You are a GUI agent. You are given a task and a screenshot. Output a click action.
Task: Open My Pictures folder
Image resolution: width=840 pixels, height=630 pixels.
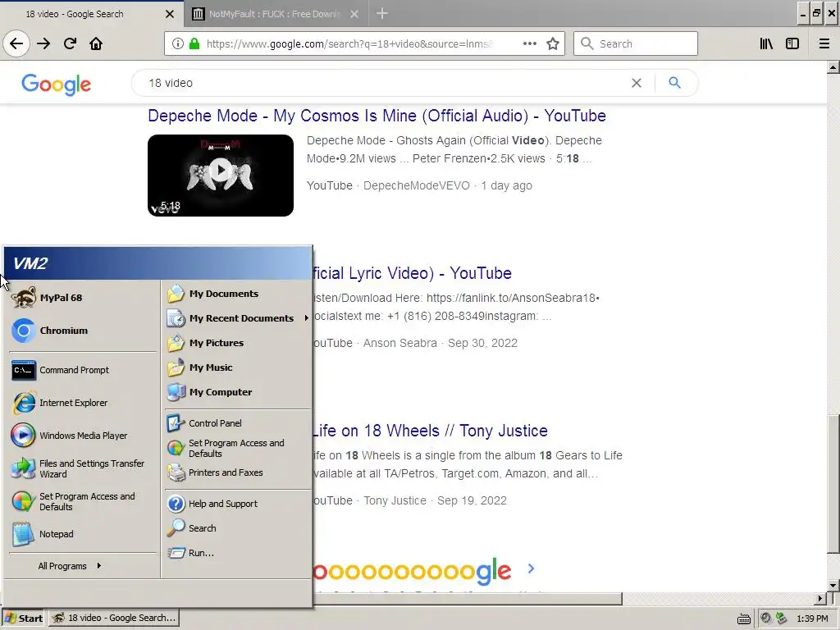coord(237,343)
